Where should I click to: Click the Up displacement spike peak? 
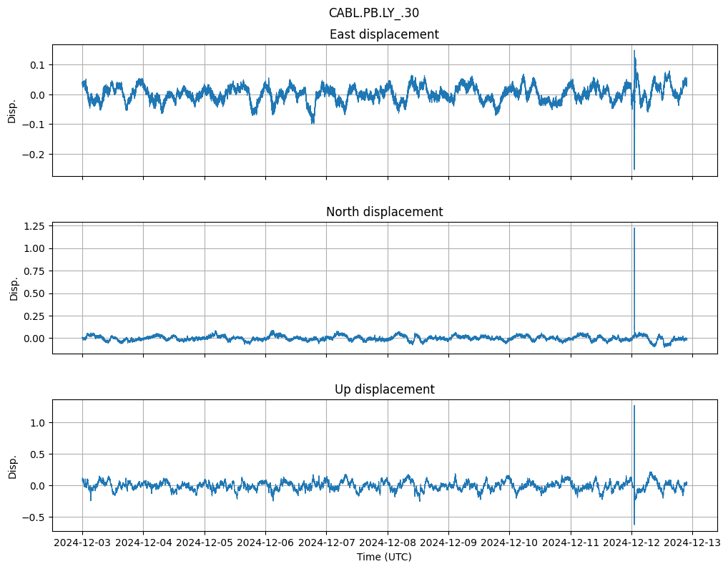[634, 406]
